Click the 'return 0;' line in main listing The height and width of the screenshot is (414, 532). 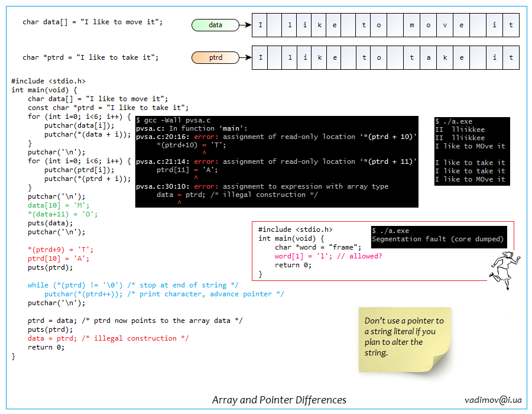46,347
